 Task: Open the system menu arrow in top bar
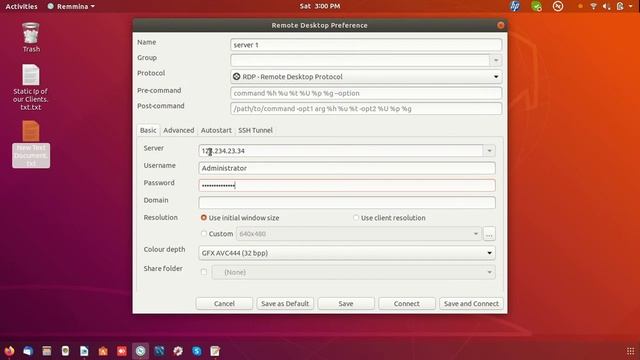click(631, 6)
